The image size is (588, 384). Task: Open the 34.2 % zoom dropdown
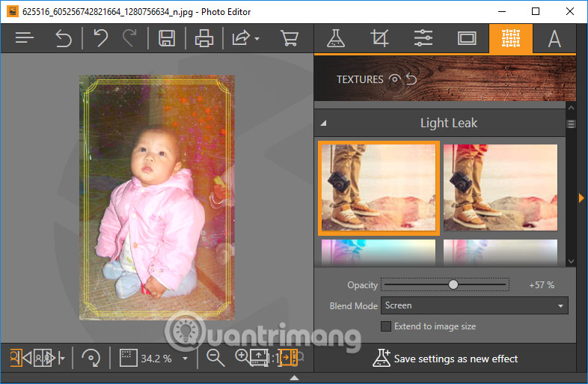point(186,359)
